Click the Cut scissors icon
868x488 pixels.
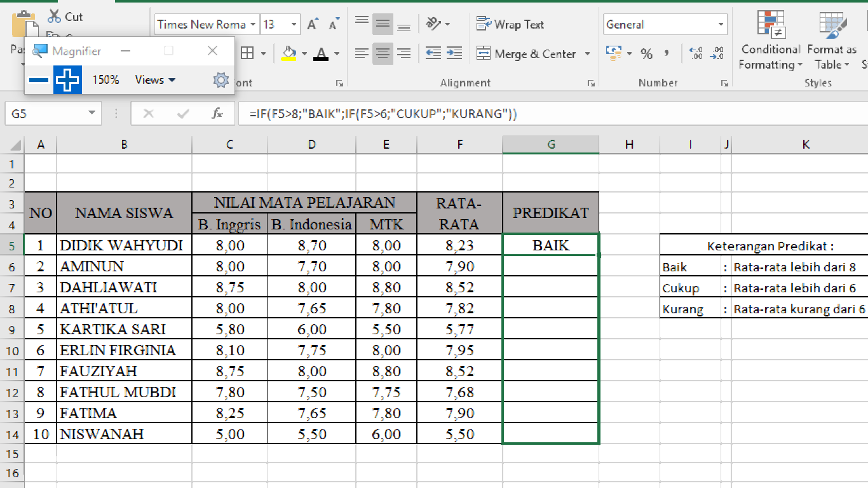tap(55, 17)
